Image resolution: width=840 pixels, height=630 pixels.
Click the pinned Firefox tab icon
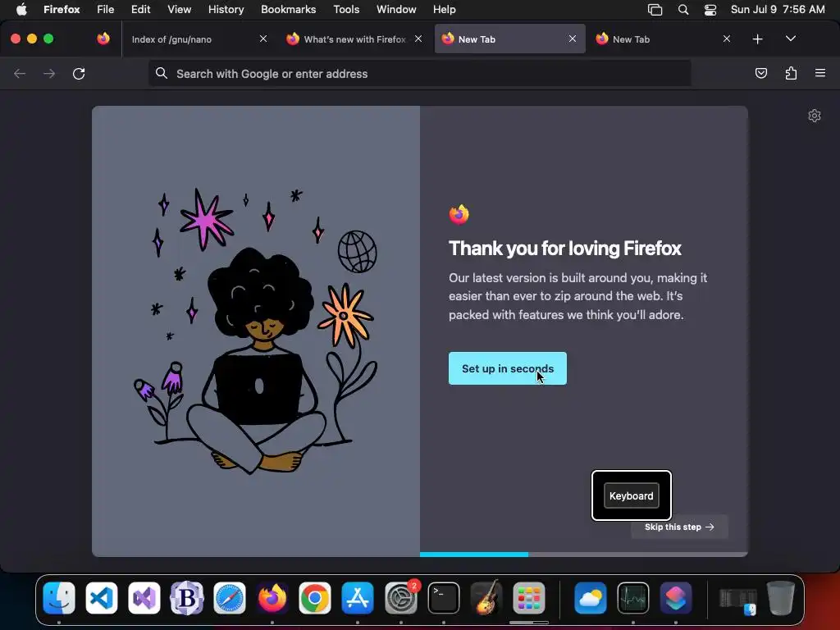(103, 39)
